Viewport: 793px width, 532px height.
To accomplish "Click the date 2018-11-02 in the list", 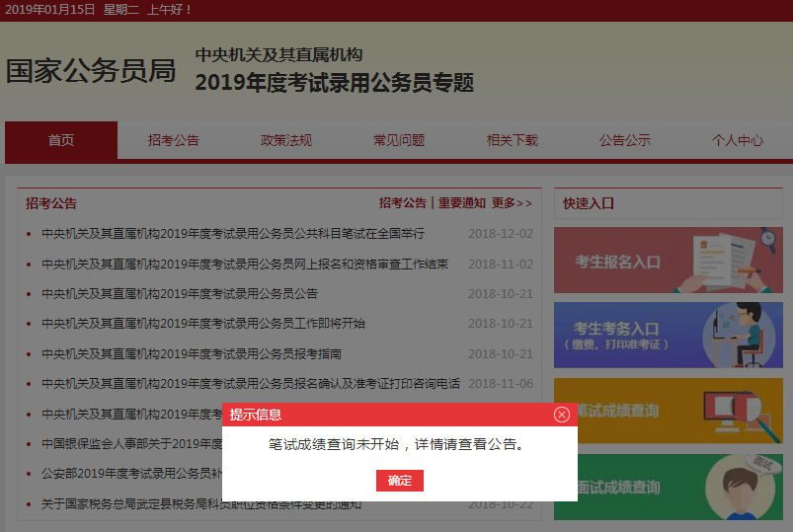I will pyautogui.click(x=501, y=264).
